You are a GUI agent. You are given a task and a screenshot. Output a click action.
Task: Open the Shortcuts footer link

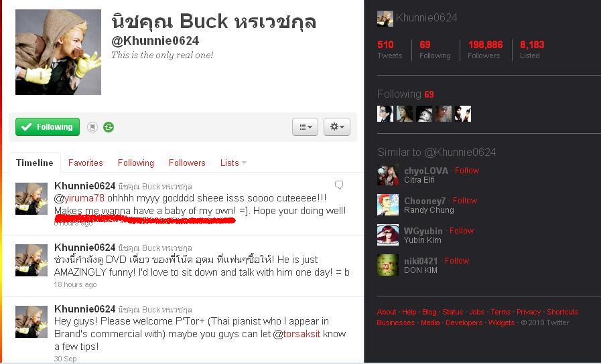click(562, 312)
